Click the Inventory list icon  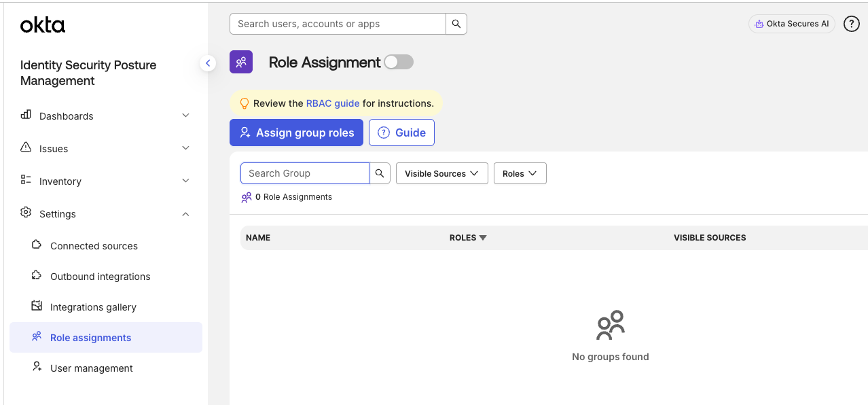point(26,180)
